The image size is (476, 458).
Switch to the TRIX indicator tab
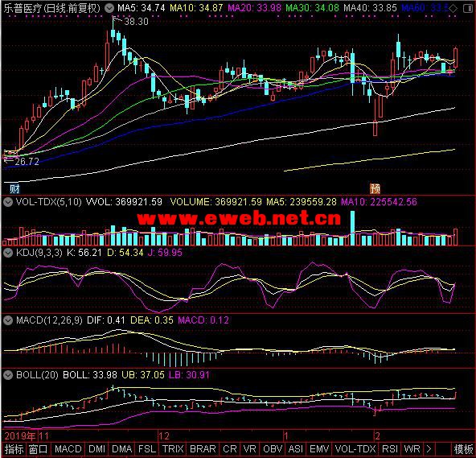coord(173,449)
